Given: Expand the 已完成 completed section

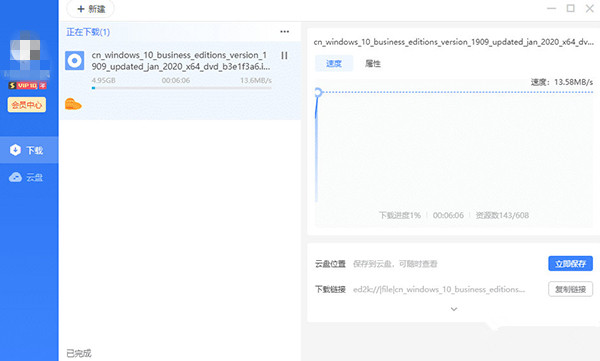Looking at the screenshot, I should (x=79, y=353).
